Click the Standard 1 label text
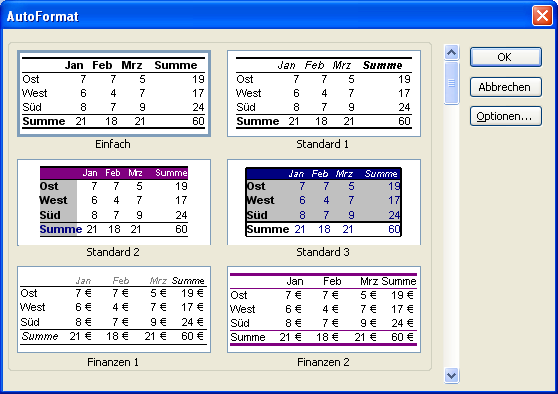This screenshot has height=394, width=558. click(x=323, y=144)
